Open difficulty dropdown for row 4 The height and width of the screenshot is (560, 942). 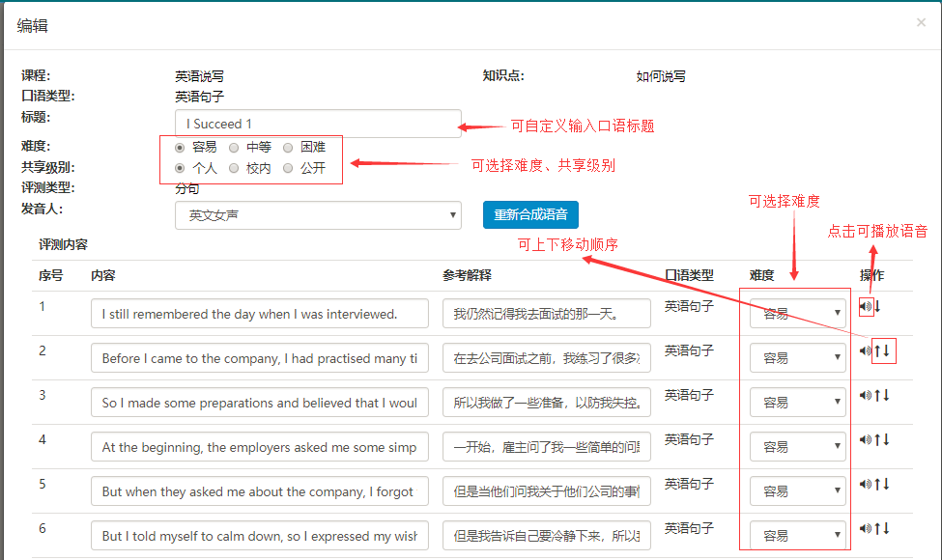797,447
